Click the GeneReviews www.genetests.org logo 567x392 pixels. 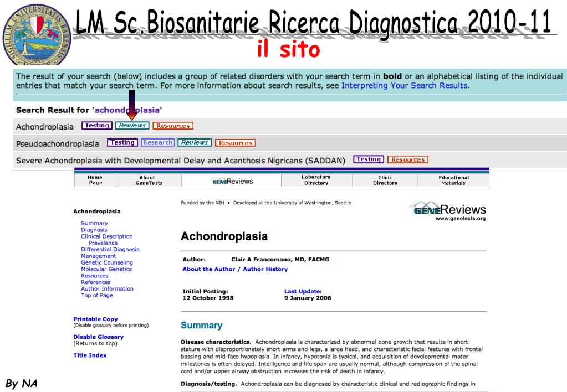point(448,211)
